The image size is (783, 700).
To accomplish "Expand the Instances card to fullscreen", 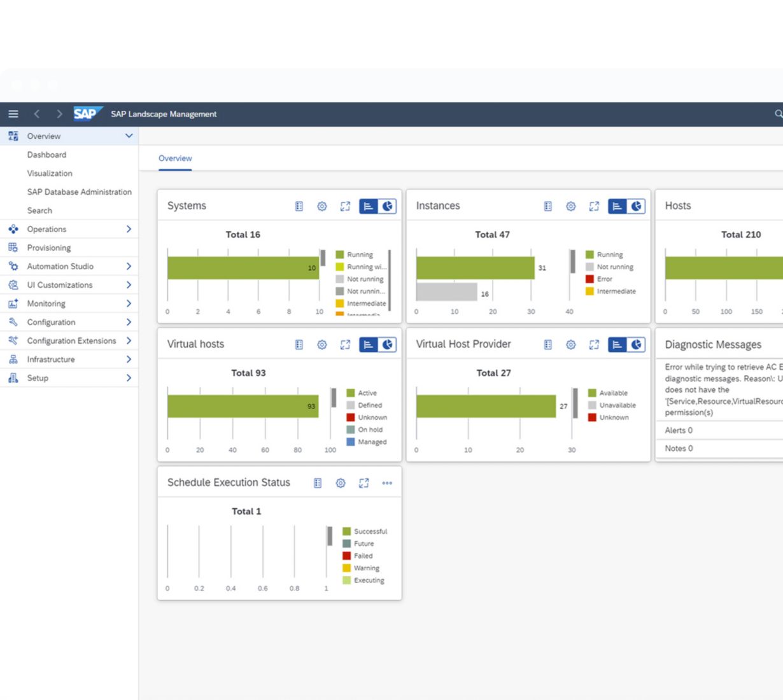I will point(594,206).
